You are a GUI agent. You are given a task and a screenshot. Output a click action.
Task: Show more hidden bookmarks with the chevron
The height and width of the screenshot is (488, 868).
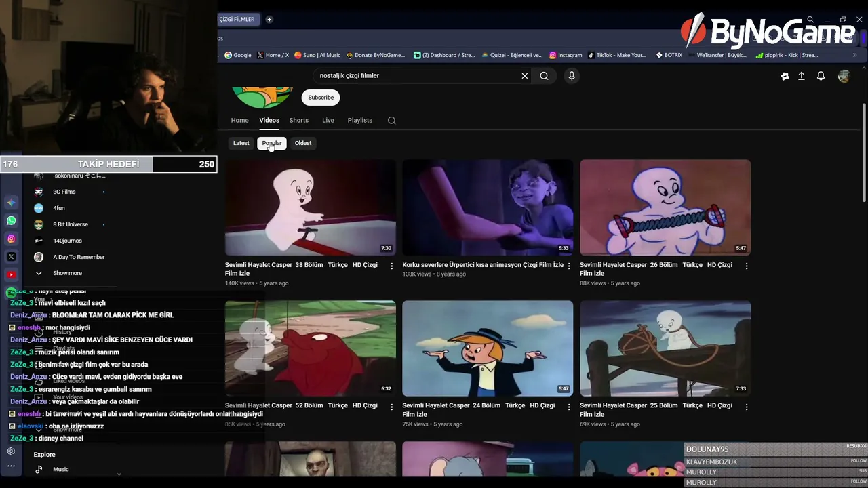[854, 55]
